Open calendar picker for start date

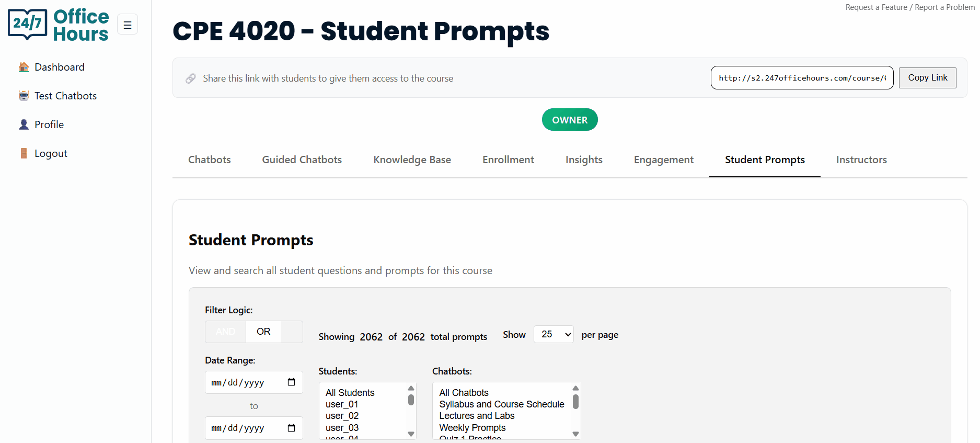coord(291,382)
